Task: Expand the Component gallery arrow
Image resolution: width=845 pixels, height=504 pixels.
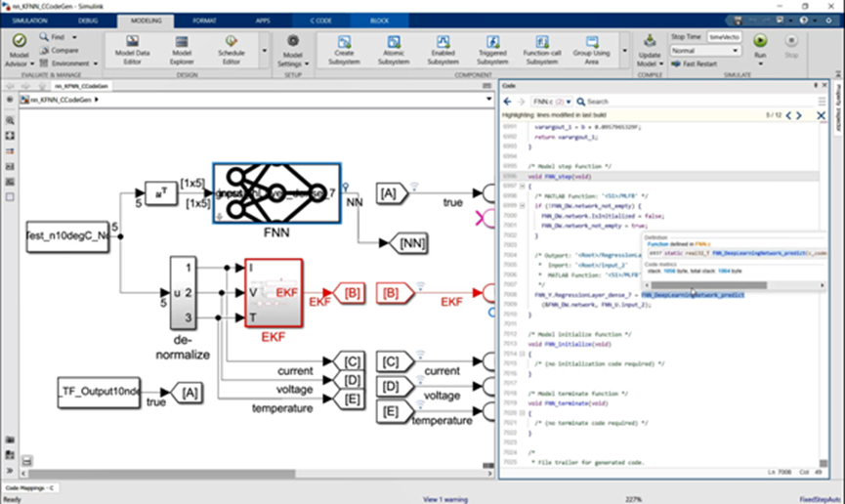Action: (x=624, y=51)
